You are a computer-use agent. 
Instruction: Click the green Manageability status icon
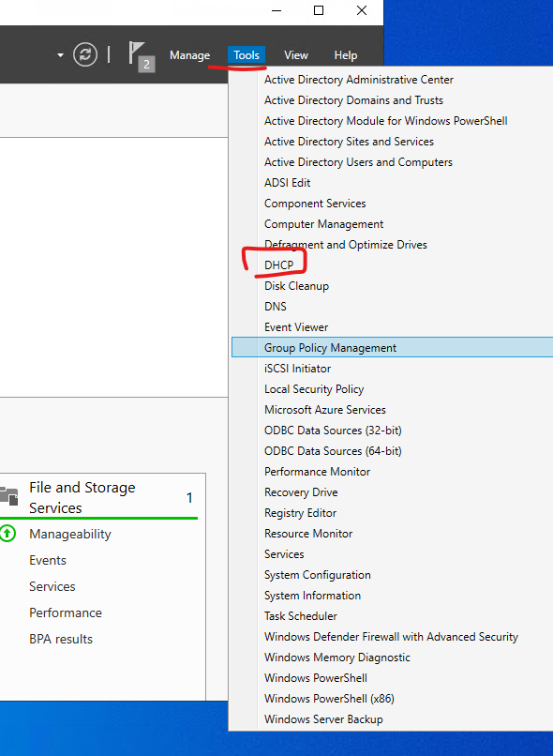point(7,534)
